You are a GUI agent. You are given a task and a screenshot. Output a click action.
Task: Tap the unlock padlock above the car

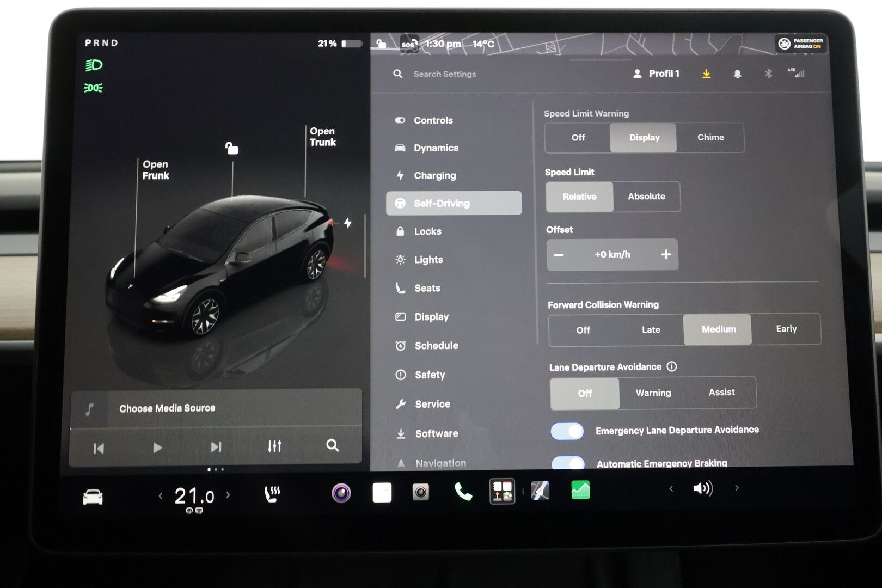point(232,148)
